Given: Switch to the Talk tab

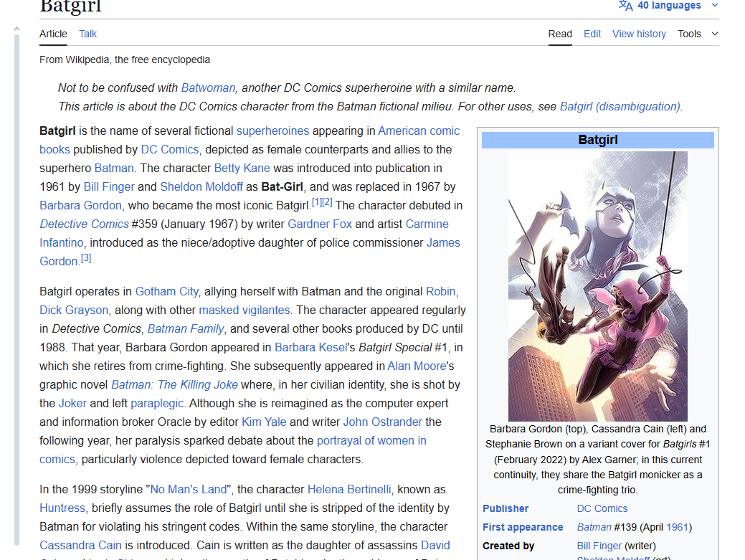Looking at the screenshot, I should (x=88, y=34).
